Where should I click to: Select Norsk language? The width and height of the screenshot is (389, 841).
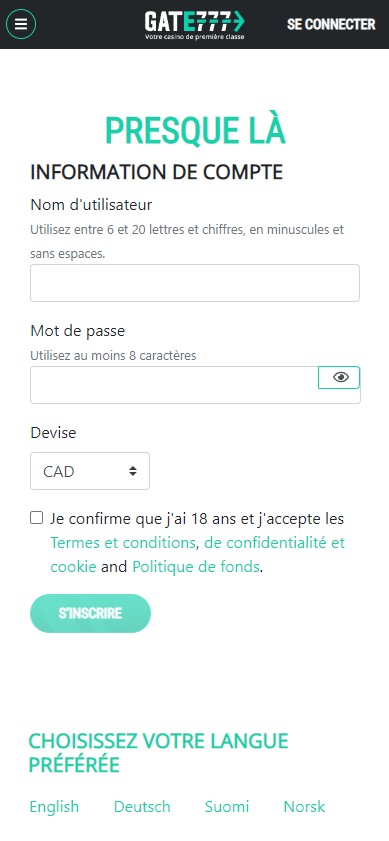[304, 807]
